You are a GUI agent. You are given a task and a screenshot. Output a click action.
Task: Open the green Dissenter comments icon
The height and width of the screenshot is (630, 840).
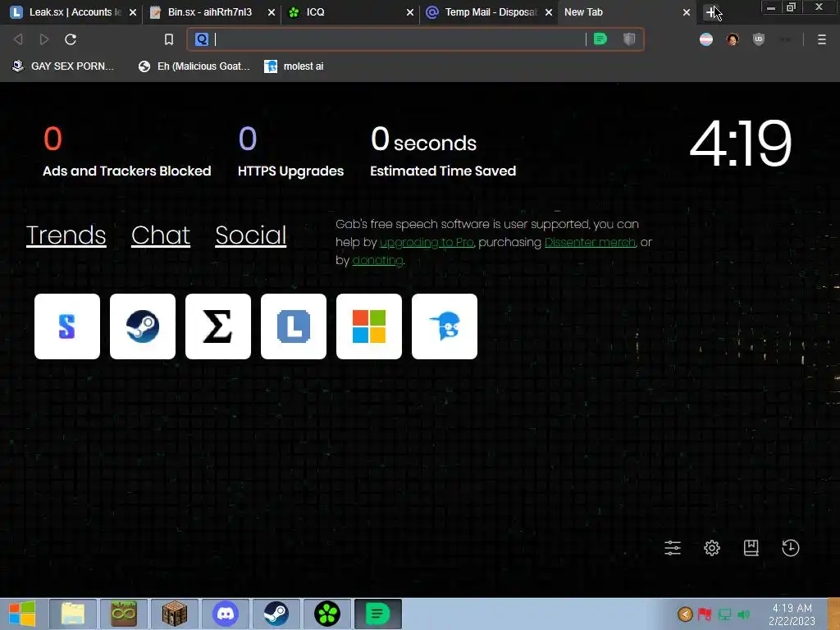[600, 39]
